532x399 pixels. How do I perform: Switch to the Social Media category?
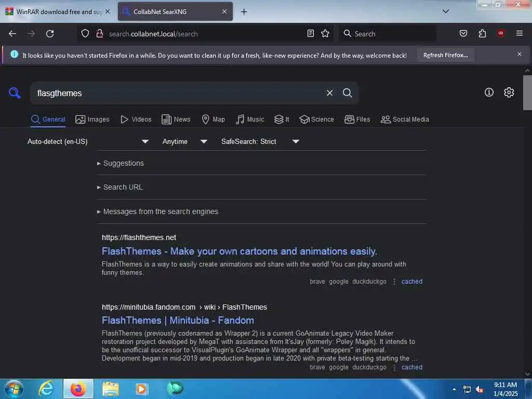pyautogui.click(x=405, y=119)
